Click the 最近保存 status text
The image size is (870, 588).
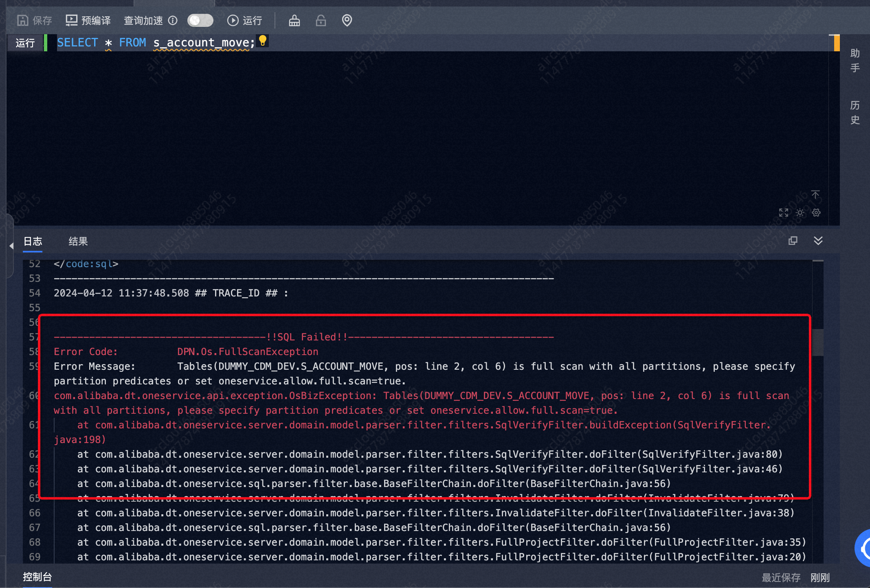click(x=781, y=577)
